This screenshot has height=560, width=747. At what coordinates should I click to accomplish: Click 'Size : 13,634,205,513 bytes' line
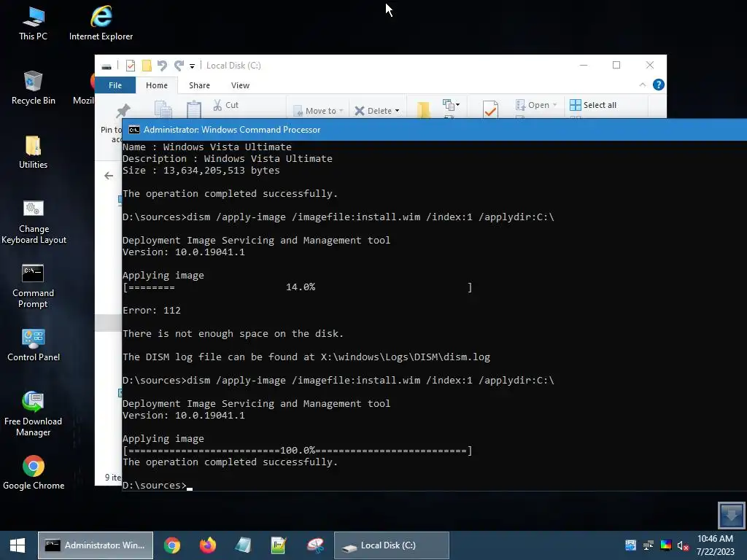pos(201,171)
